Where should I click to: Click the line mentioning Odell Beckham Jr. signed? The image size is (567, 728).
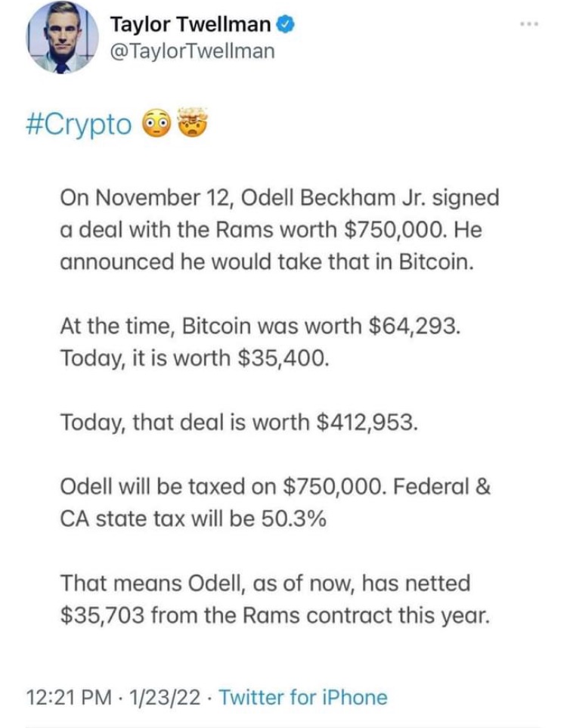(x=279, y=198)
